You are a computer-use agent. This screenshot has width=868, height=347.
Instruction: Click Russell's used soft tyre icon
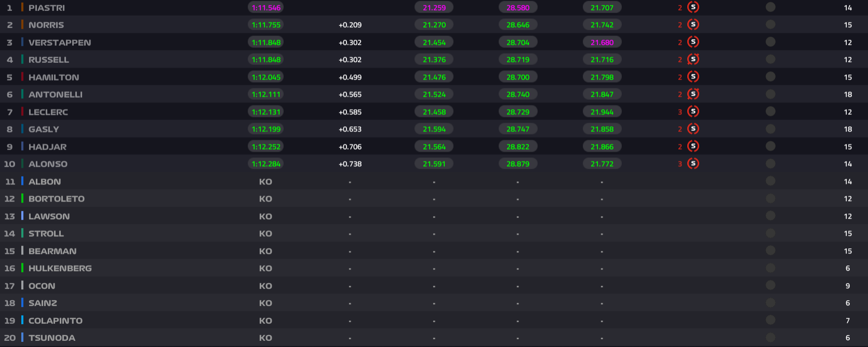[x=693, y=60]
